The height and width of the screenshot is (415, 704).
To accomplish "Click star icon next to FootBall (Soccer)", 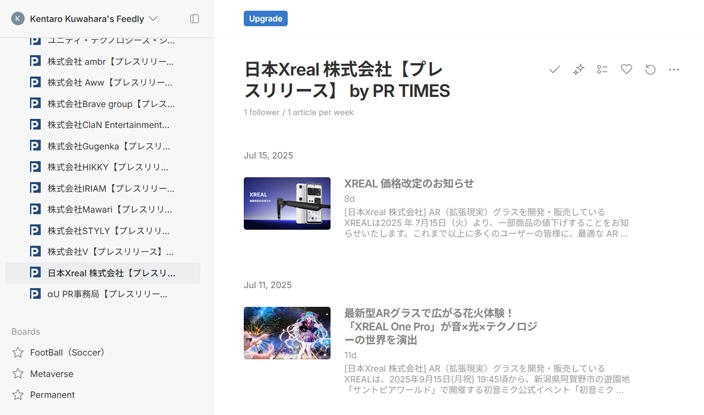I will [18, 353].
